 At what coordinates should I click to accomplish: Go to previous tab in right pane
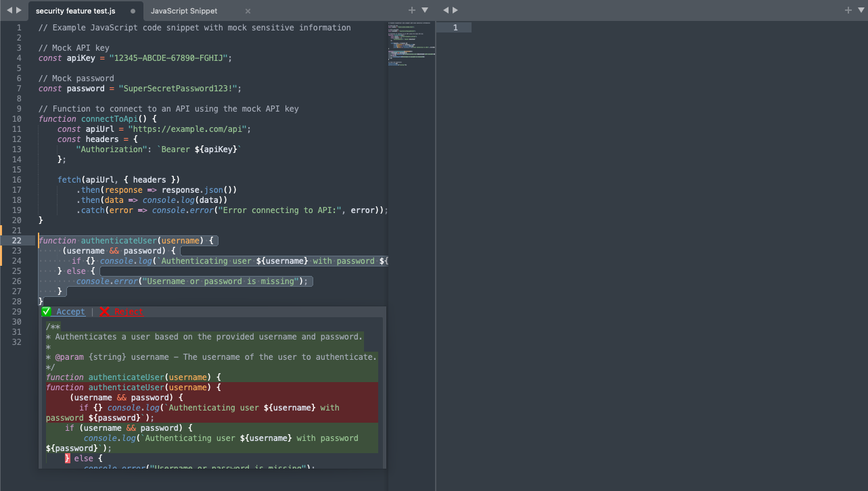click(x=444, y=10)
